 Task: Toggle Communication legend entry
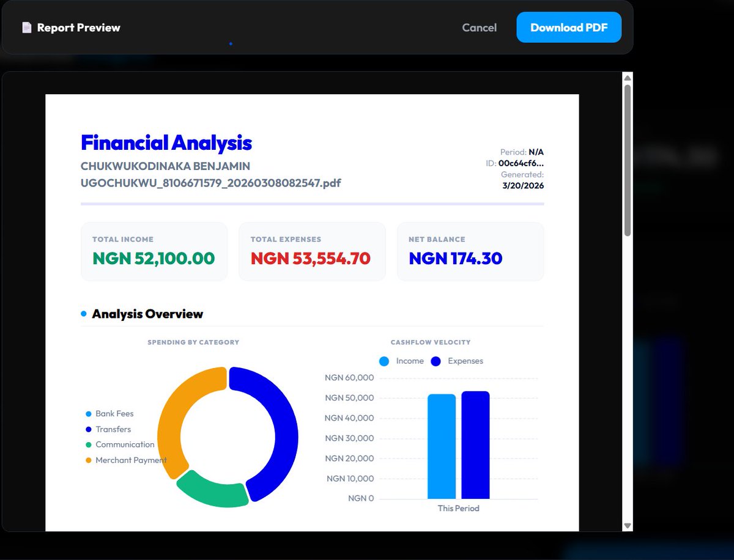[120, 444]
